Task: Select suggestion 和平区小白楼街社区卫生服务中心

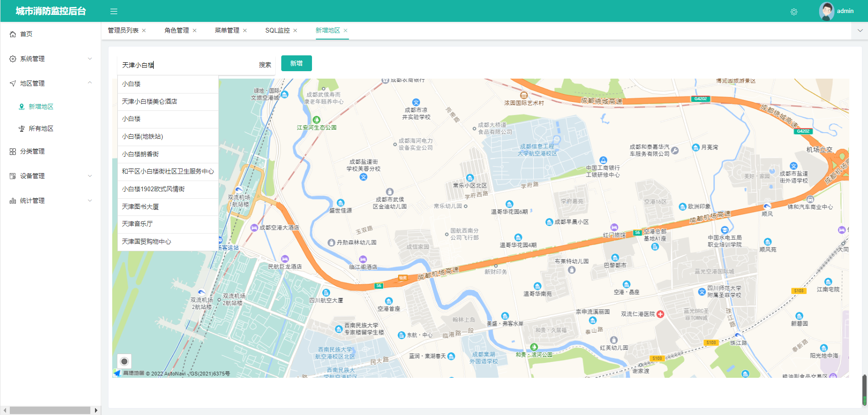Action: point(168,171)
